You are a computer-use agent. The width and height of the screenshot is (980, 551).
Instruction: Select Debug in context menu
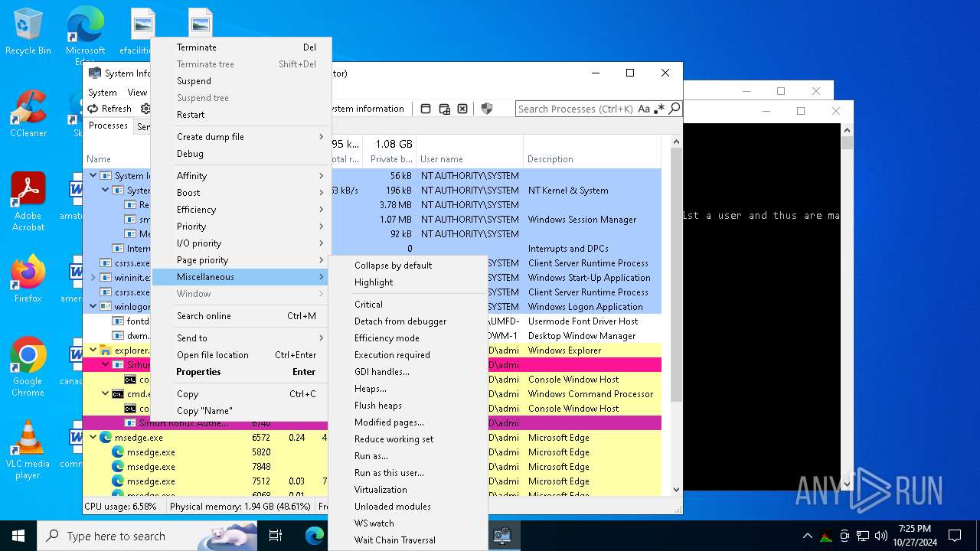pyautogui.click(x=242, y=154)
